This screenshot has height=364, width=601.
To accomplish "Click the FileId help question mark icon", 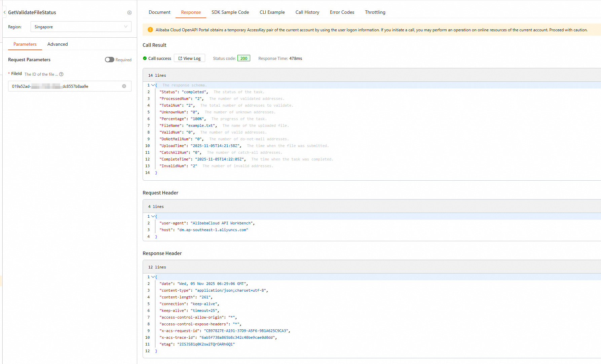I will (x=61, y=74).
